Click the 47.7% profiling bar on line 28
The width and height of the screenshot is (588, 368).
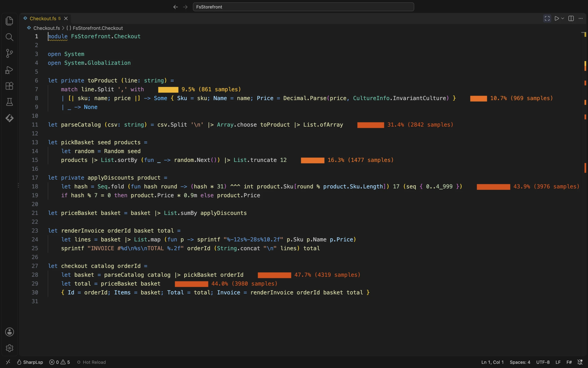(x=274, y=275)
